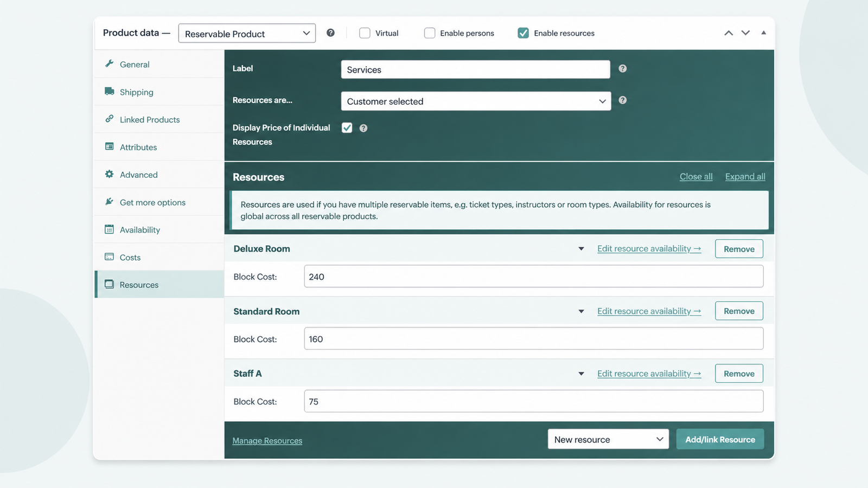Image resolution: width=868 pixels, height=488 pixels.
Task: Toggle Display Price of Individual Resources
Action: click(347, 128)
